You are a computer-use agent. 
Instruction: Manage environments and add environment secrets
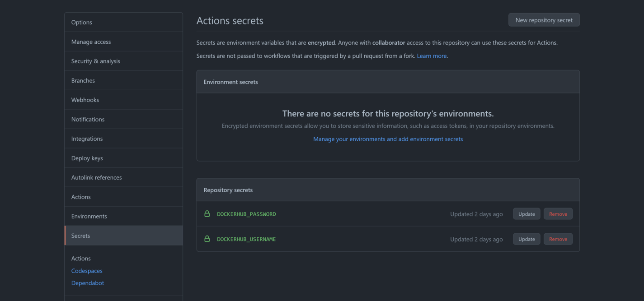point(388,139)
